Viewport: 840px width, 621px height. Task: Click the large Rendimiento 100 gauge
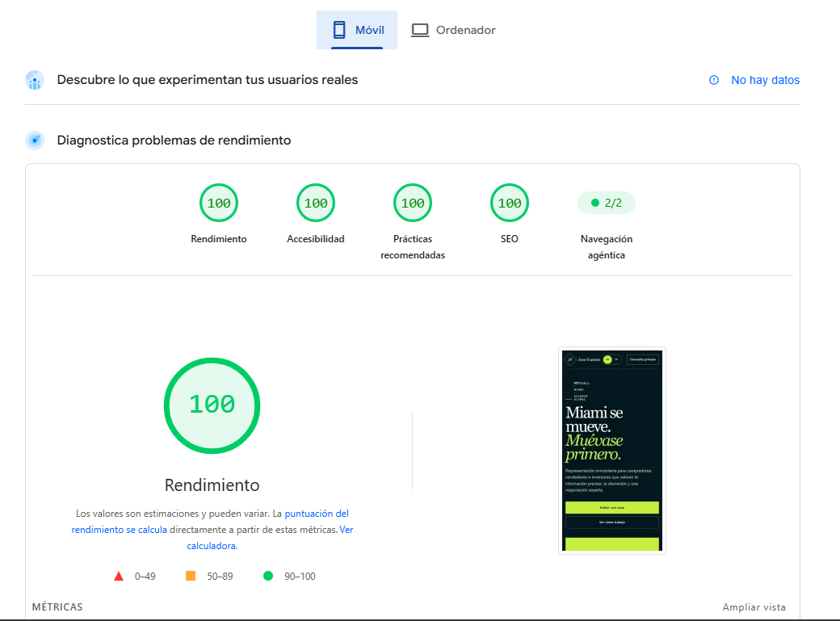tap(212, 405)
